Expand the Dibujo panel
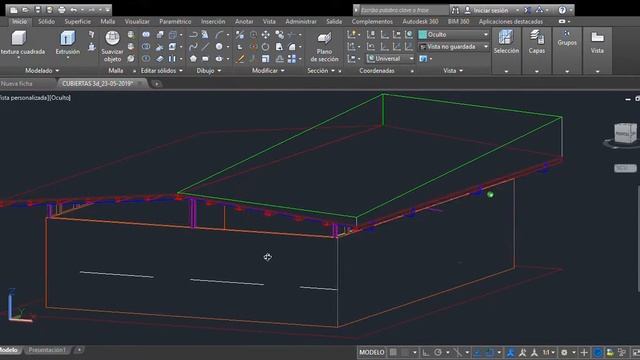The width and height of the screenshot is (640, 360). [x=209, y=71]
